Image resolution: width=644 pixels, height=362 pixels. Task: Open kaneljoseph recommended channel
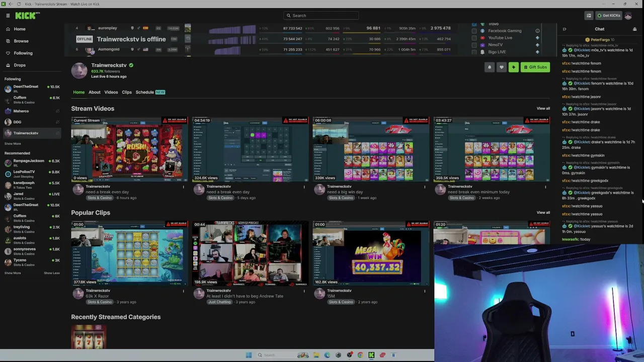pyautogui.click(x=32, y=185)
